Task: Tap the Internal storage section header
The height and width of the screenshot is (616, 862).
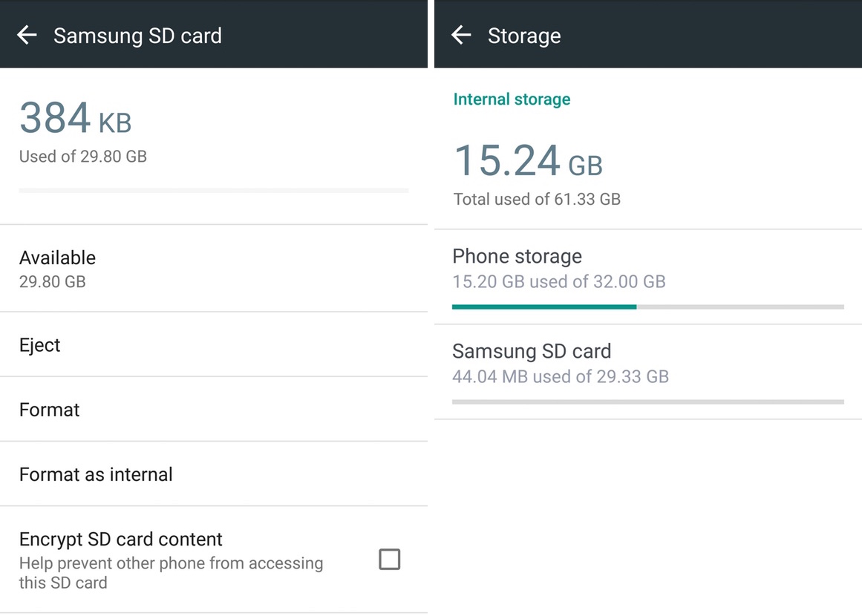Action: click(512, 99)
